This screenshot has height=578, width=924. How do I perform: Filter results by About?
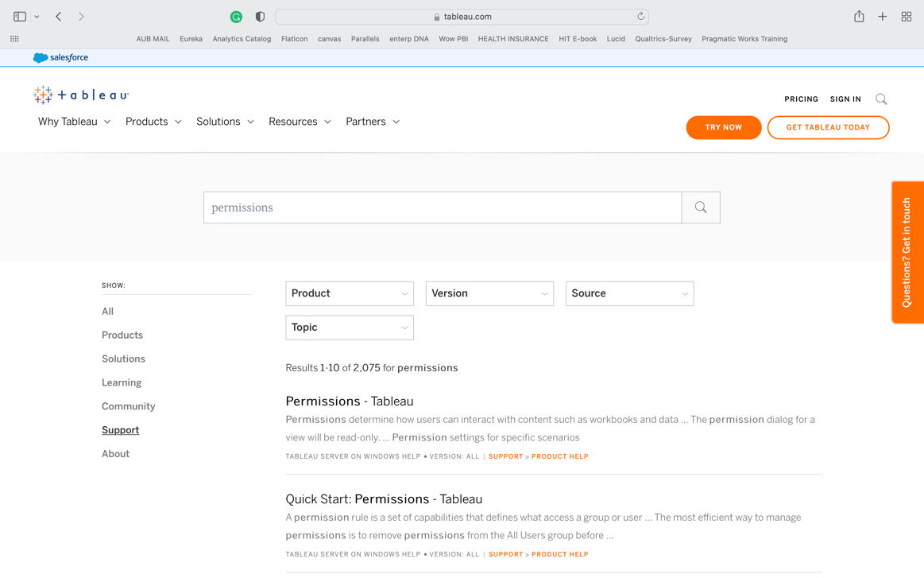(x=115, y=453)
